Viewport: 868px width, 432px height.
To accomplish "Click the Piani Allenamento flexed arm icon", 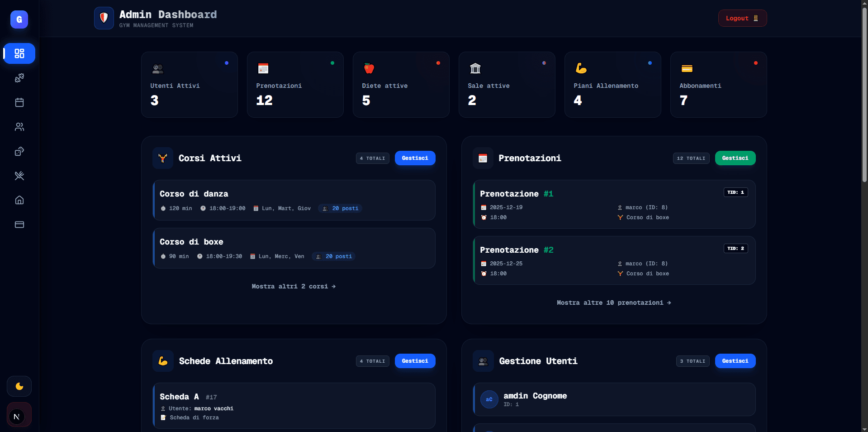I will point(581,68).
